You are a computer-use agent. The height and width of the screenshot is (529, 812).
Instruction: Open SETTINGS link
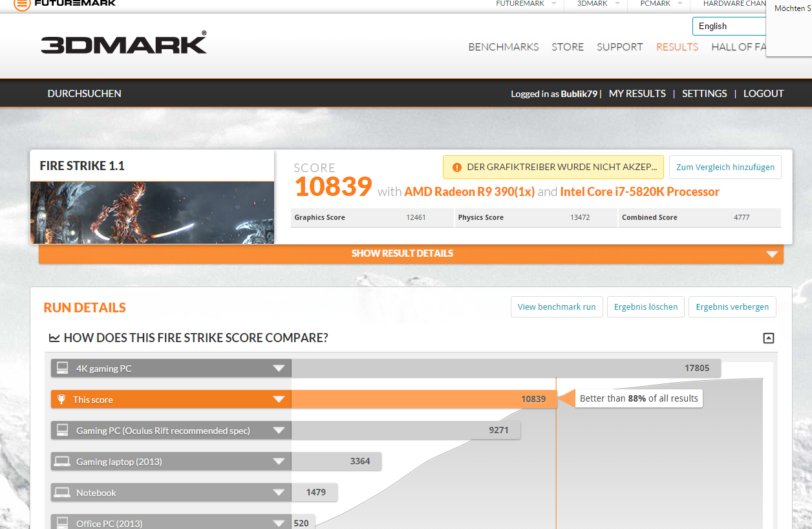point(705,93)
